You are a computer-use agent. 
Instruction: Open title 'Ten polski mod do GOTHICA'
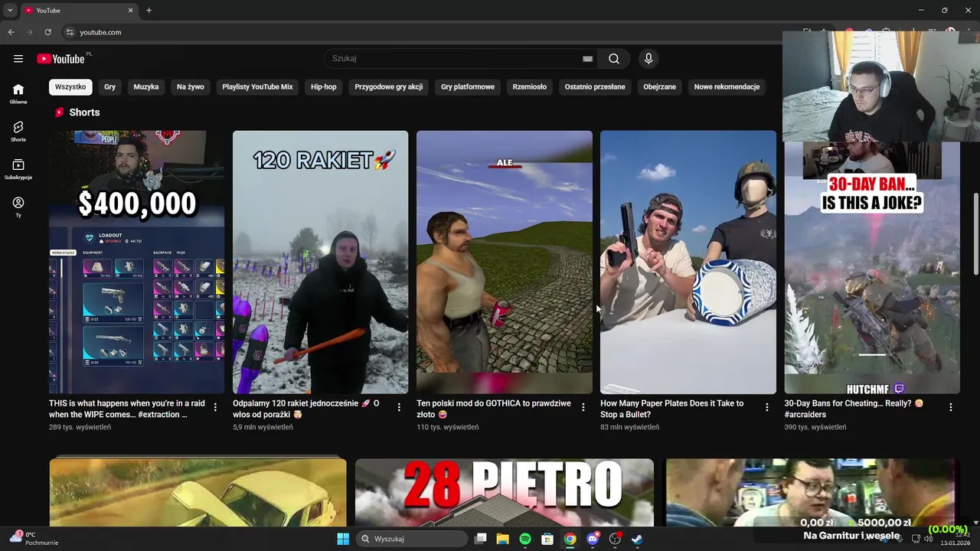pyautogui.click(x=494, y=409)
